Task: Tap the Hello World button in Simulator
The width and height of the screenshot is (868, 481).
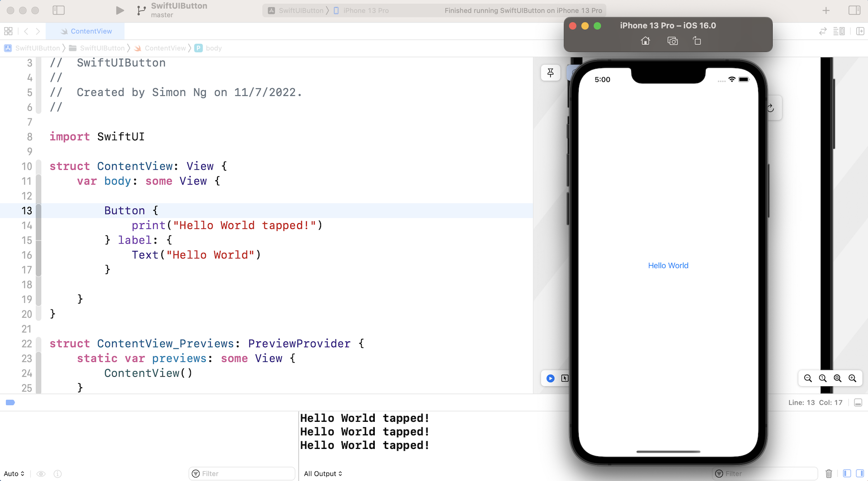Action: (x=668, y=266)
